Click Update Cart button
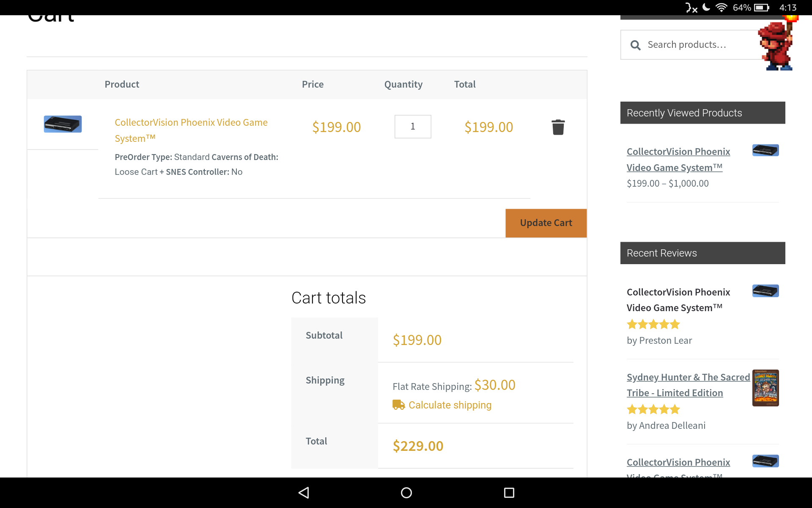This screenshot has height=508, width=812. [x=546, y=223]
